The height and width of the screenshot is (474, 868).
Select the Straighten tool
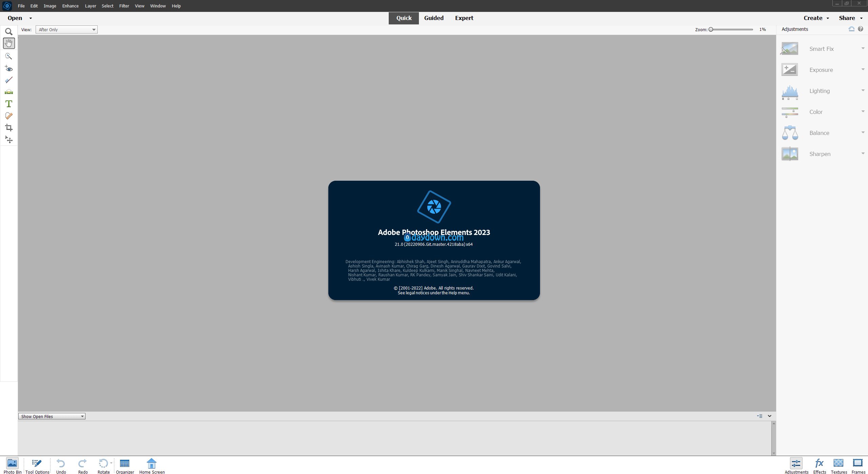click(x=9, y=92)
